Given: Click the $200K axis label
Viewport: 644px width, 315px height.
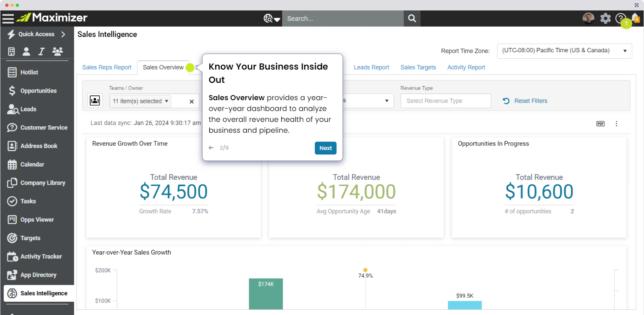Looking at the screenshot, I should [x=103, y=270].
